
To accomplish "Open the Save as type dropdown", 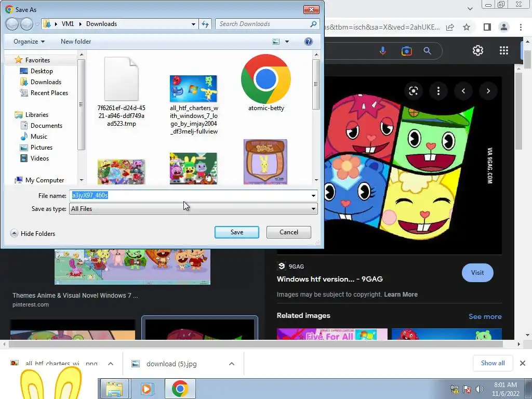I will [x=193, y=209].
